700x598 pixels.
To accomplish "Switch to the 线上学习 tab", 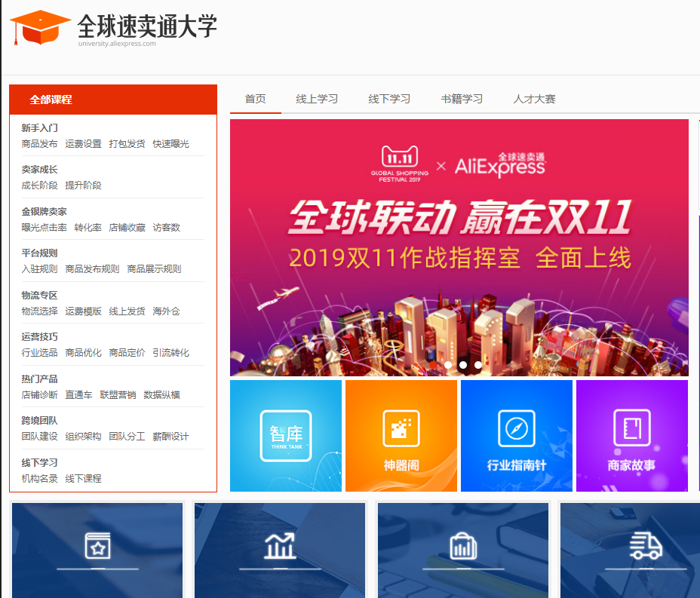I will (316, 98).
